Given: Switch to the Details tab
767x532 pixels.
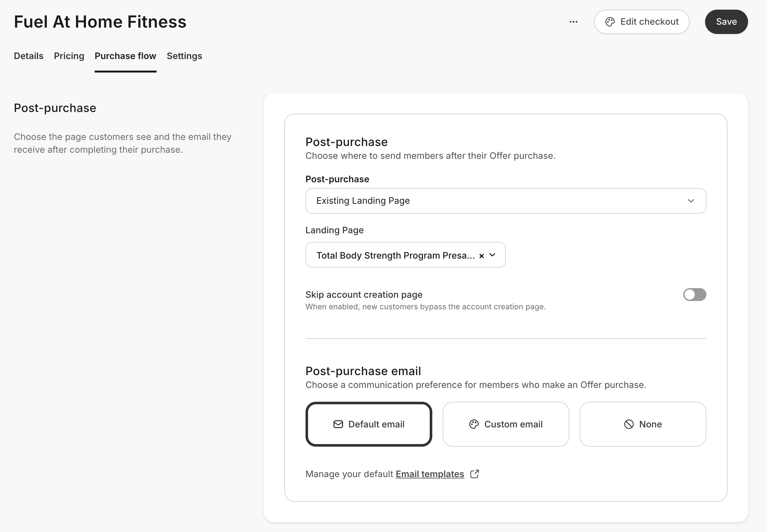Looking at the screenshot, I should pyautogui.click(x=29, y=56).
